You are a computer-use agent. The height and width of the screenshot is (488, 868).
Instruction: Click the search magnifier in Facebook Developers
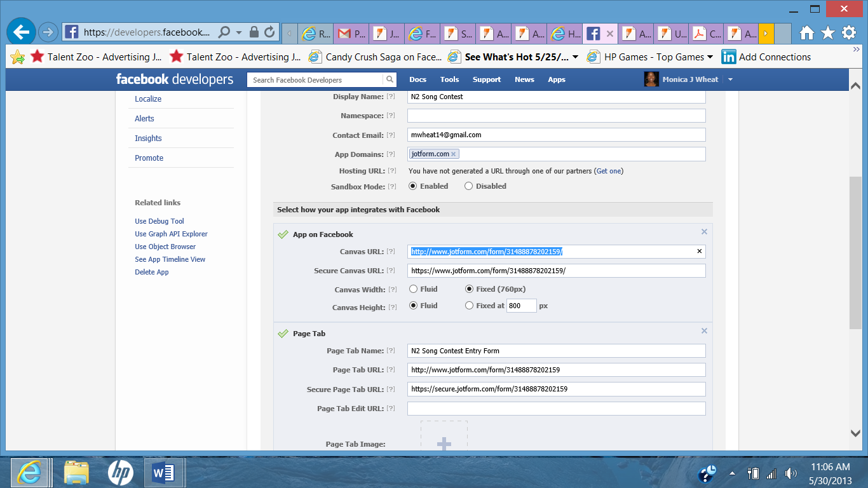pyautogui.click(x=390, y=79)
